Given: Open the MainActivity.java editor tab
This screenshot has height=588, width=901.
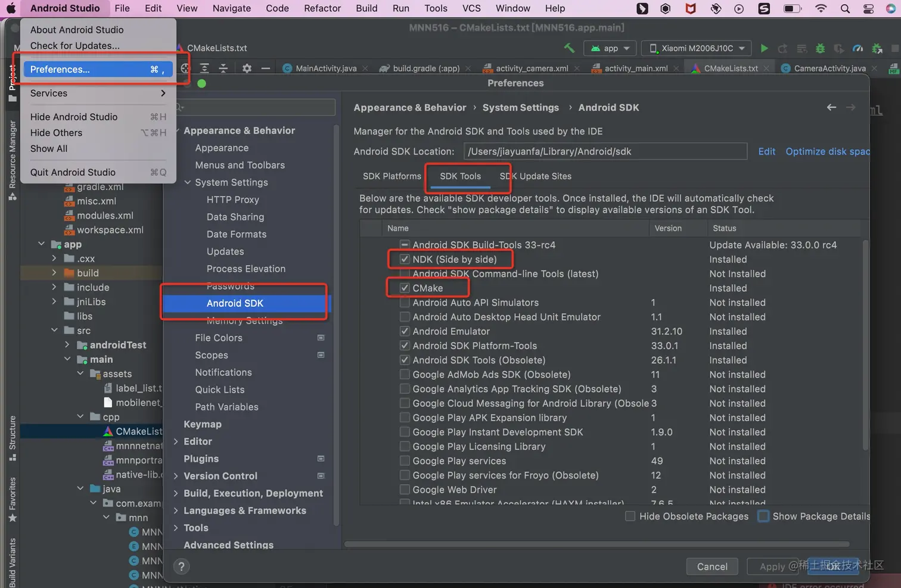Looking at the screenshot, I should tap(326, 69).
